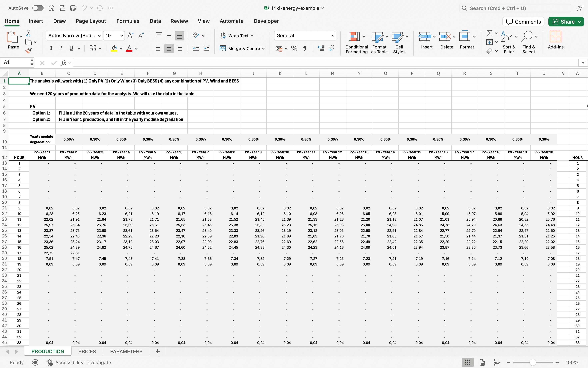Toggle italic formatting
The image size is (588, 368).
(x=61, y=48)
